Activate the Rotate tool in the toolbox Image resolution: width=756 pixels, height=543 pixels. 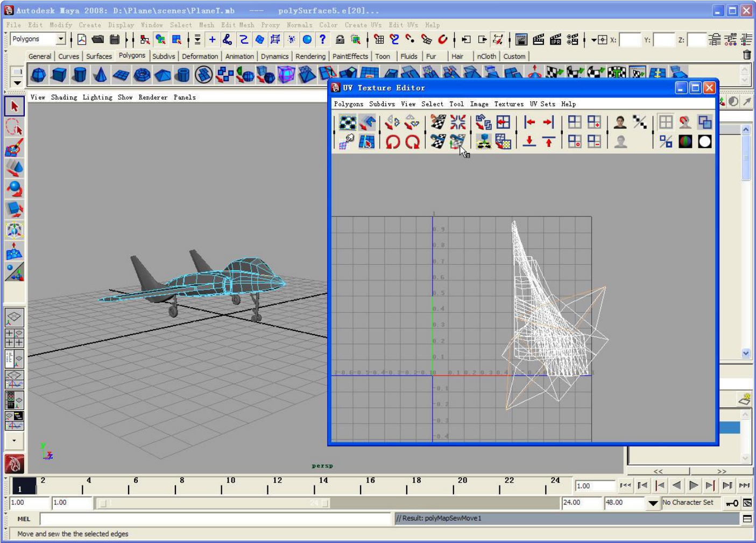pos(15,189)
